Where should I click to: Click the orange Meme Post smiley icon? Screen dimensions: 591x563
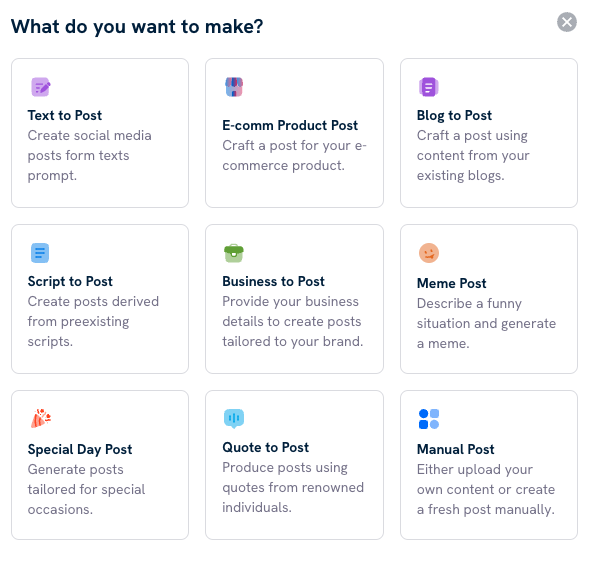click(429, 253)
